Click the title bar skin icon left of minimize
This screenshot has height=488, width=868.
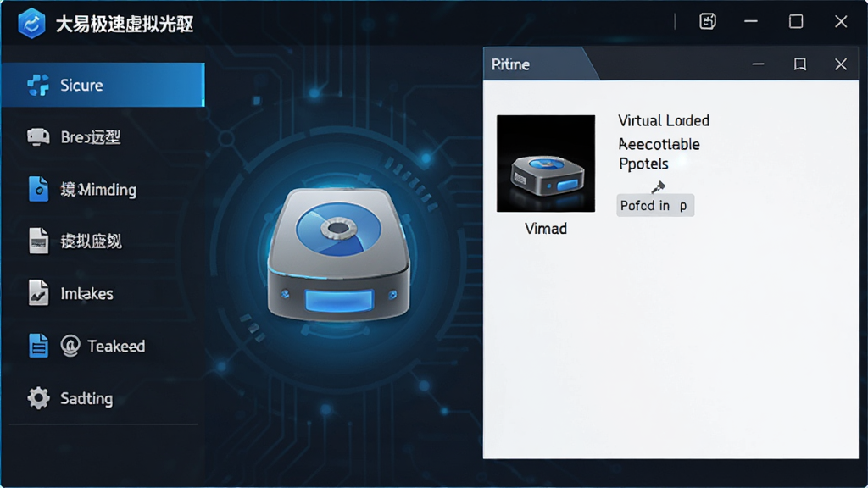click(x=708, y=21)
